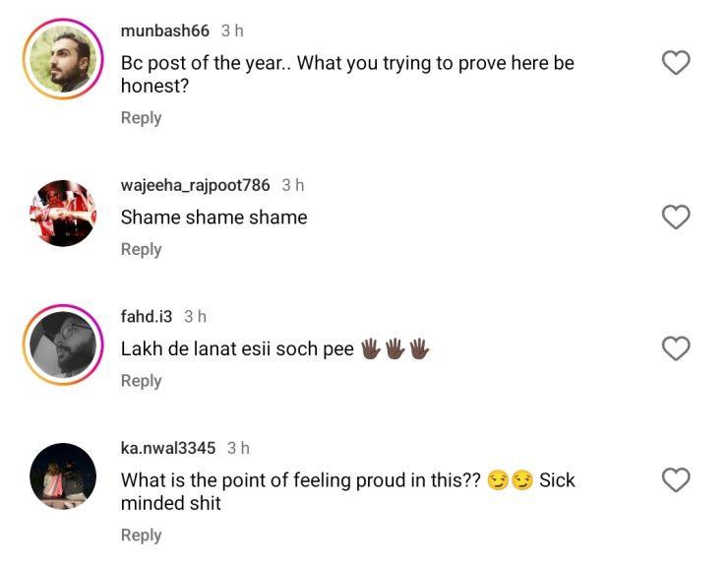728x565 pixels.
Task: Go to the fahd.i3 username
Action: pos(146,316)
